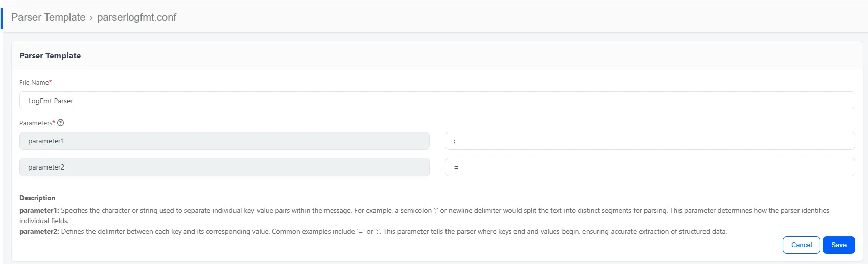Select the disabled parameter2 name field
Image resolution: width=868 pixels, height=264 pixels.
pyautogui.click(x=224, y=167)
